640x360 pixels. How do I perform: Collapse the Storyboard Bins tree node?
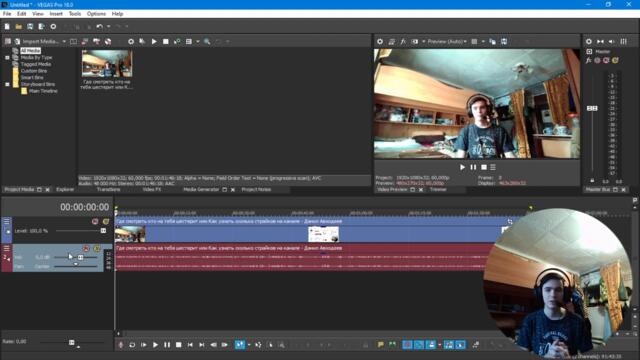(7, 84)
